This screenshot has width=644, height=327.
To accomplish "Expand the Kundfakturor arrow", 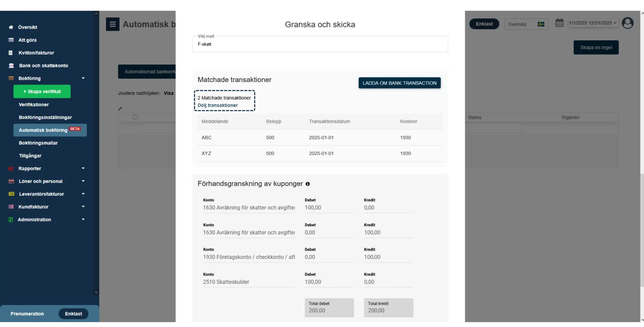I will pyautogui.click(x=83, y=207).
